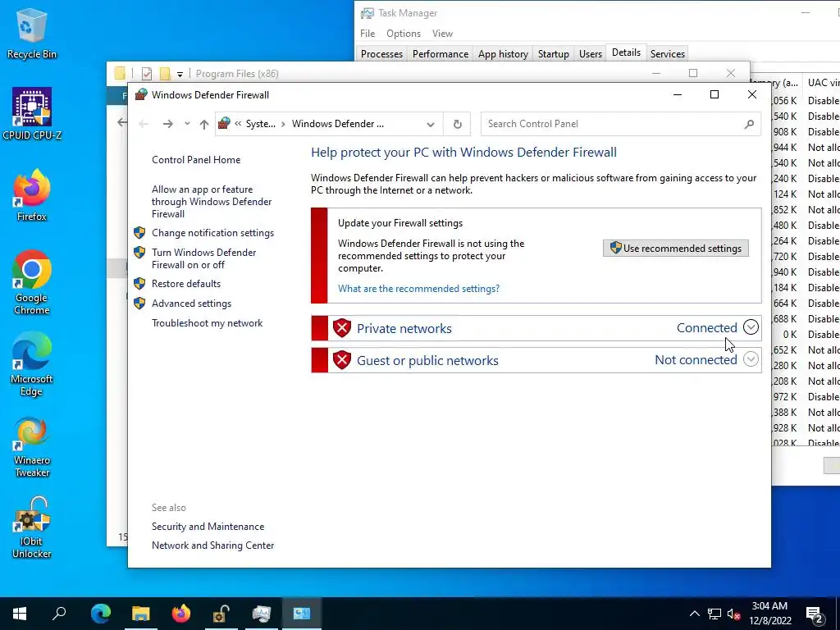
Task: Click the new folder icon in Program Files title bar
Action: (x=165, y=73)
